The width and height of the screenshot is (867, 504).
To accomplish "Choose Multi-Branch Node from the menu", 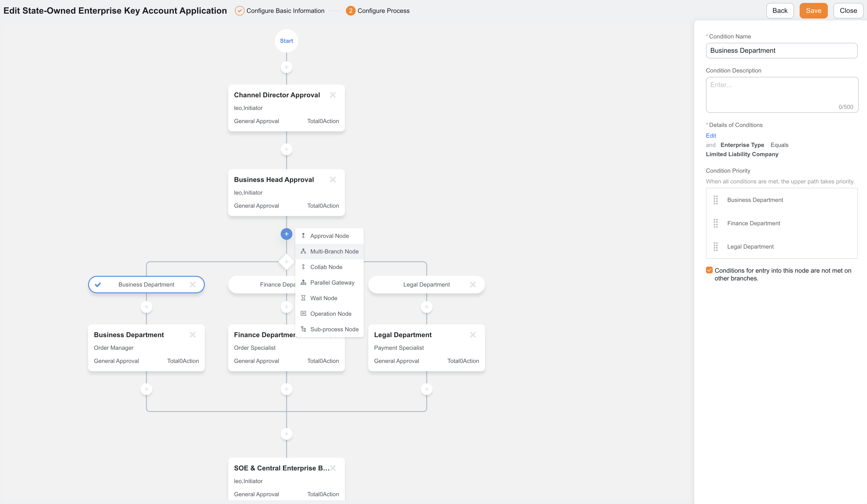I will [x=329, y=252].
